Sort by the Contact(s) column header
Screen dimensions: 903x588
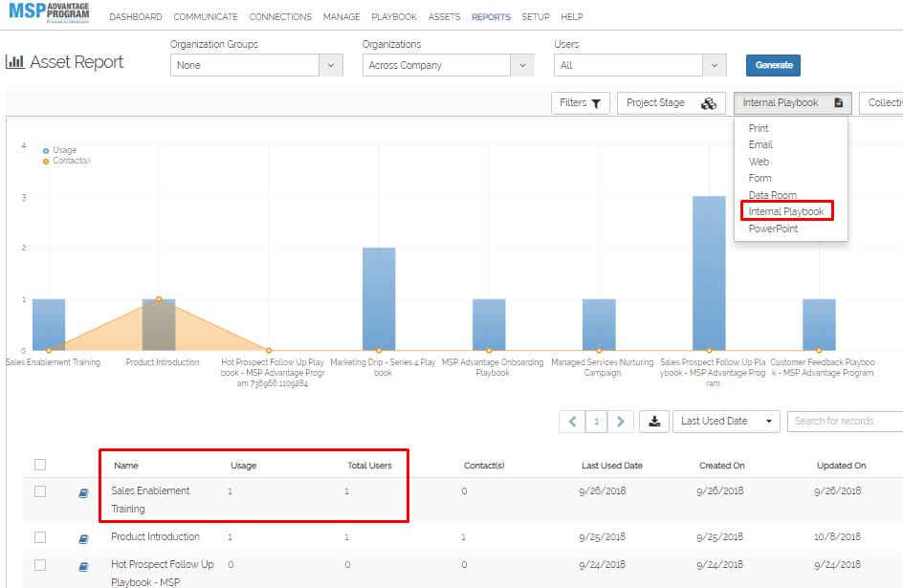coord(484,466)
